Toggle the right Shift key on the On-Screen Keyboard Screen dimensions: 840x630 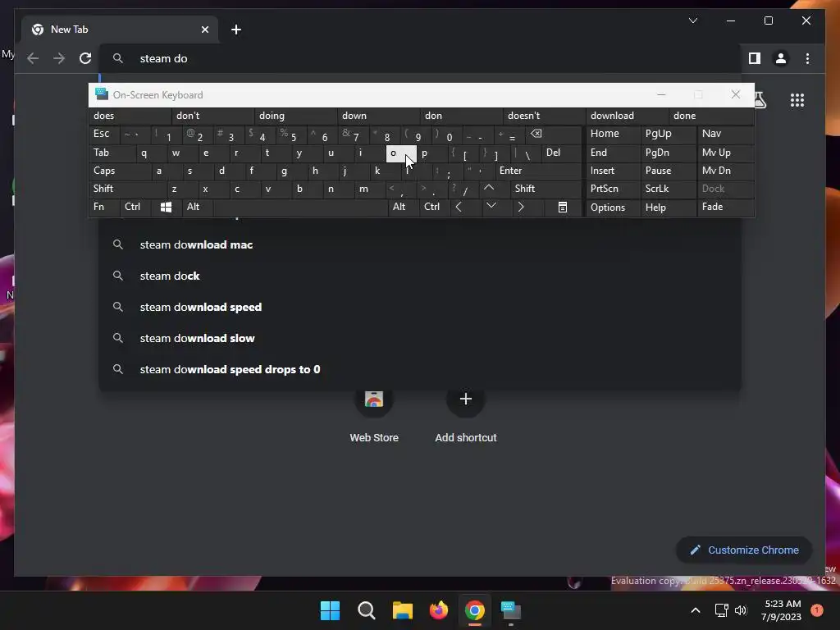546,189
